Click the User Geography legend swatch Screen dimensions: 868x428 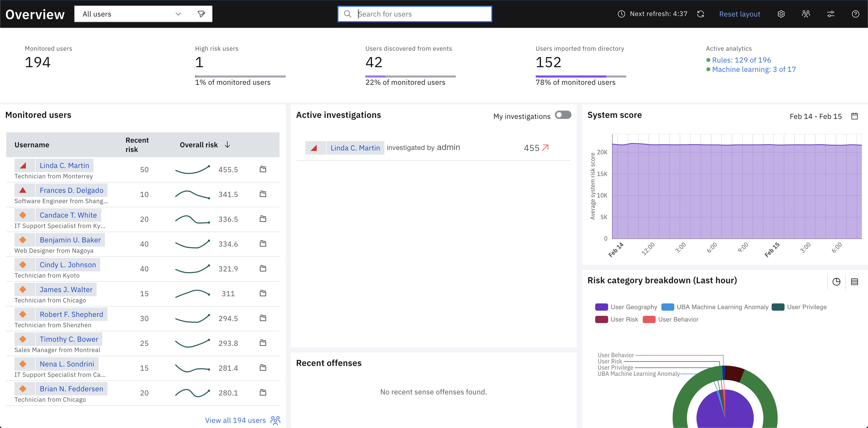(601, 307)
